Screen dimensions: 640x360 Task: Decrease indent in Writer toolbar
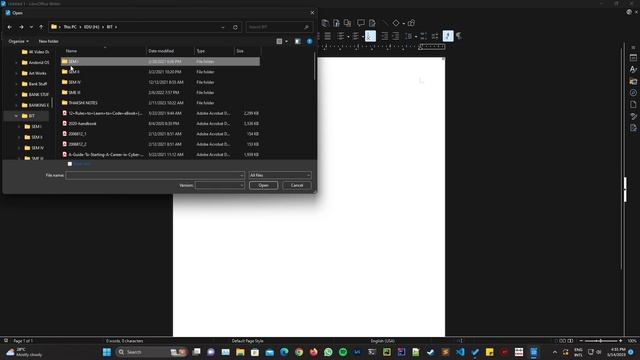coord(396,36)
